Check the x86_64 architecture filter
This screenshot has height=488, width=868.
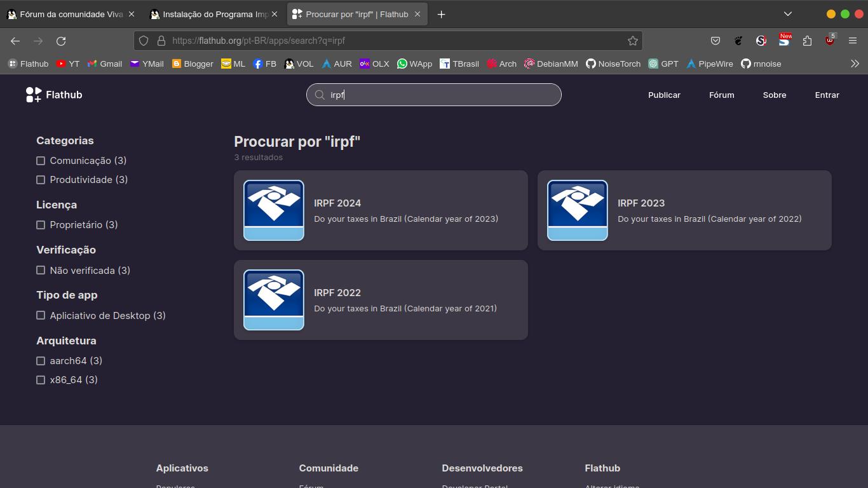tap(41, 380)
